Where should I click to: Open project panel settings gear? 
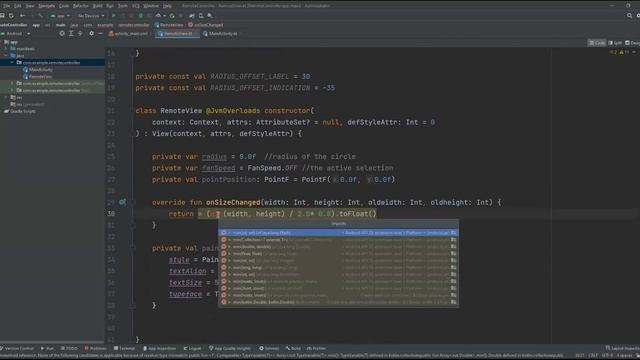click(91, 33)
